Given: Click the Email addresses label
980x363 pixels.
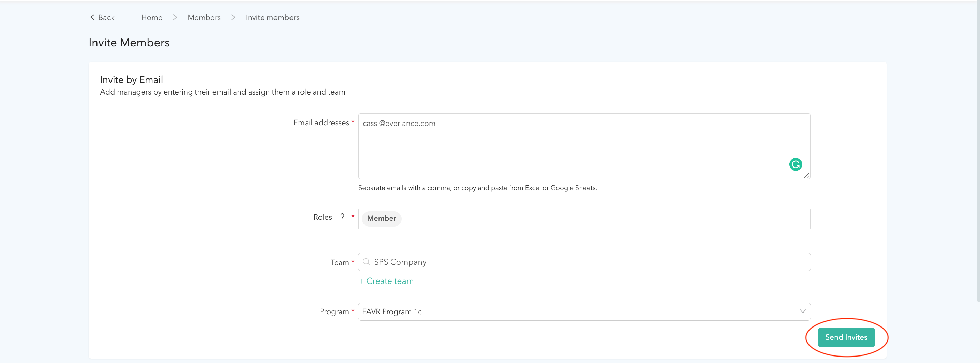Looking at the screenshot, I should click(321, 122).
